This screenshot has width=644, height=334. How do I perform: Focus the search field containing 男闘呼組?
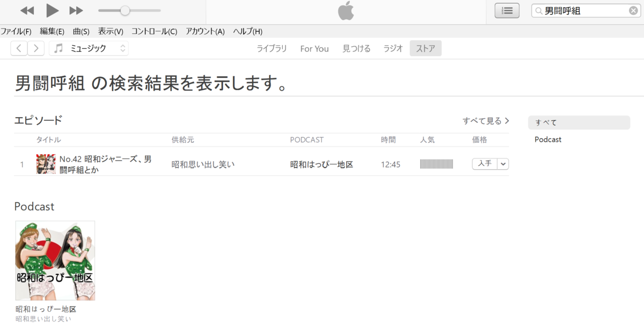pyautogui.click(x=586, y=10)
